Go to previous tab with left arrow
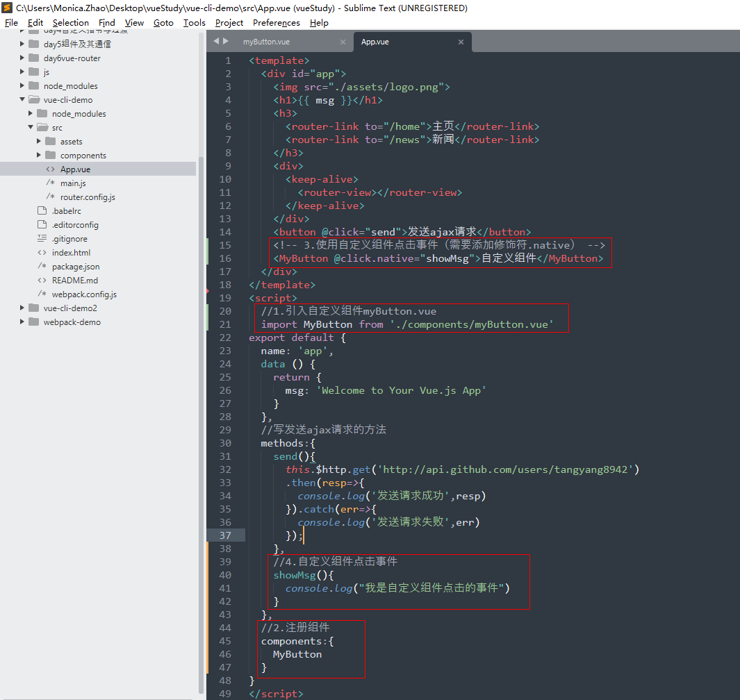The height and width of the screenshot is (700, 740). coord(216,41)
